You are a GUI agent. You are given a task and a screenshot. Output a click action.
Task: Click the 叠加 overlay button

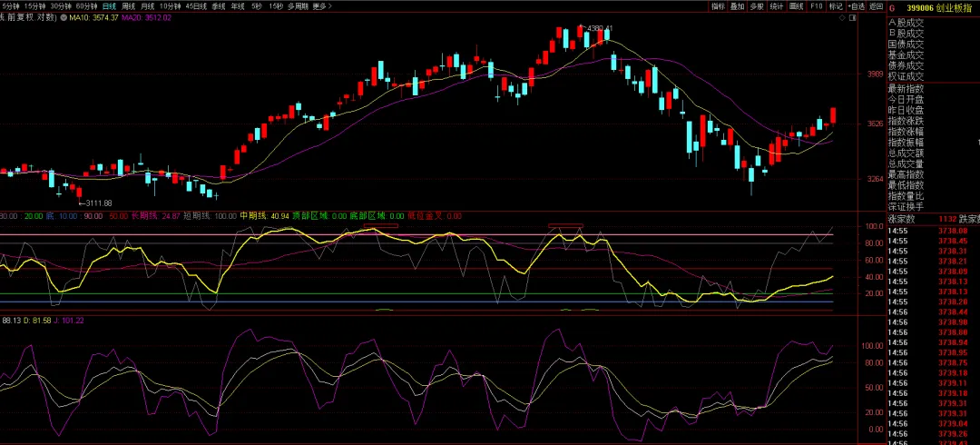(738, 6)
